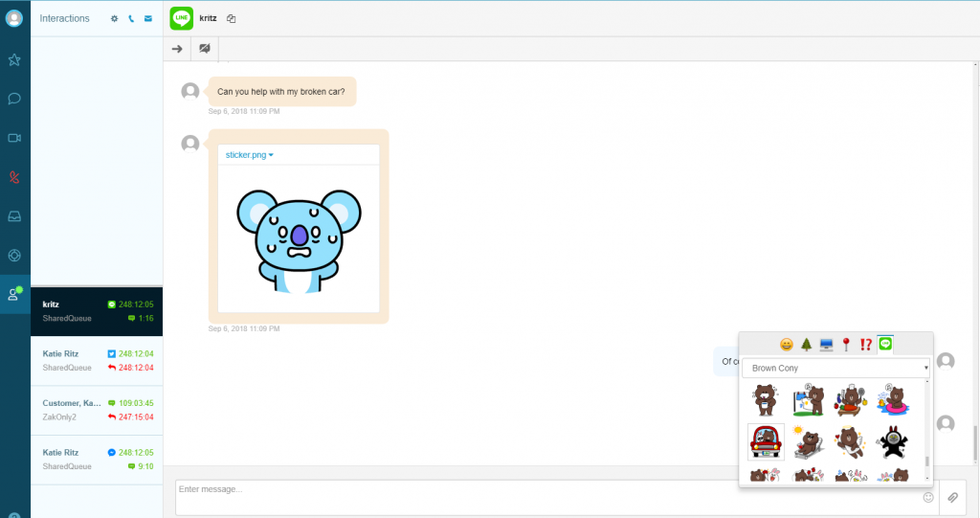Pick the angel bear sticker
The width and height of the screenshot is (980, 518).
(850, 442)
